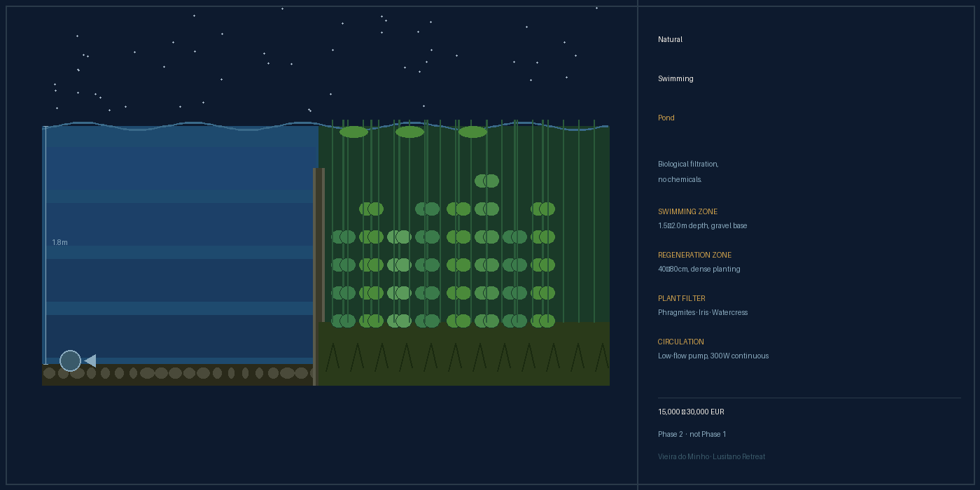Screen dimensions: 980x490
Task: Select the middle floating lily pad
Action: tap(409, 132)
